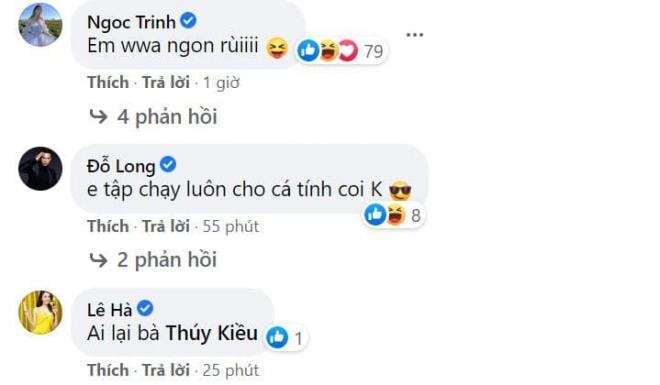Click the reply arrow icon beside 4 phản hồi

98,117
